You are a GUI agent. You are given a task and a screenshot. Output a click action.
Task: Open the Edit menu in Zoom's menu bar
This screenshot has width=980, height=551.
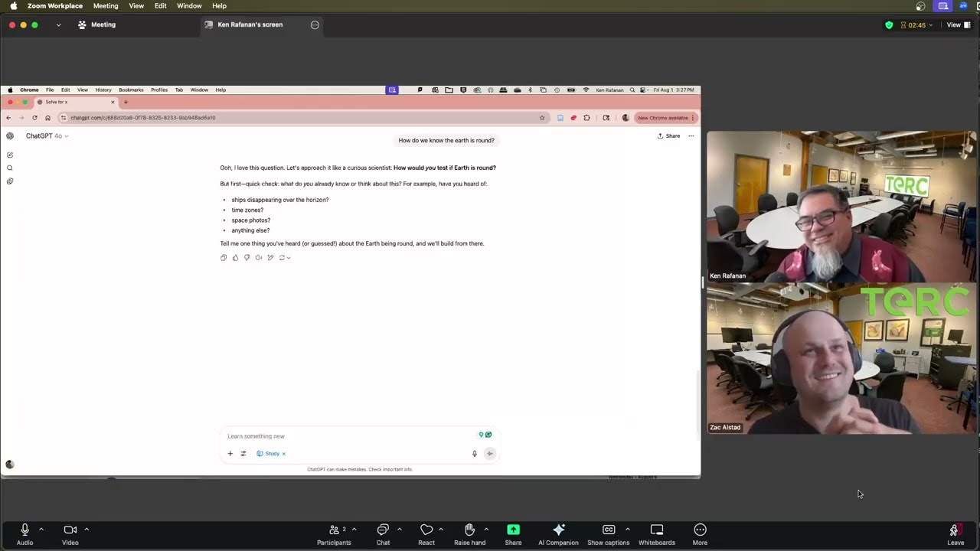[x=160, y=6]
